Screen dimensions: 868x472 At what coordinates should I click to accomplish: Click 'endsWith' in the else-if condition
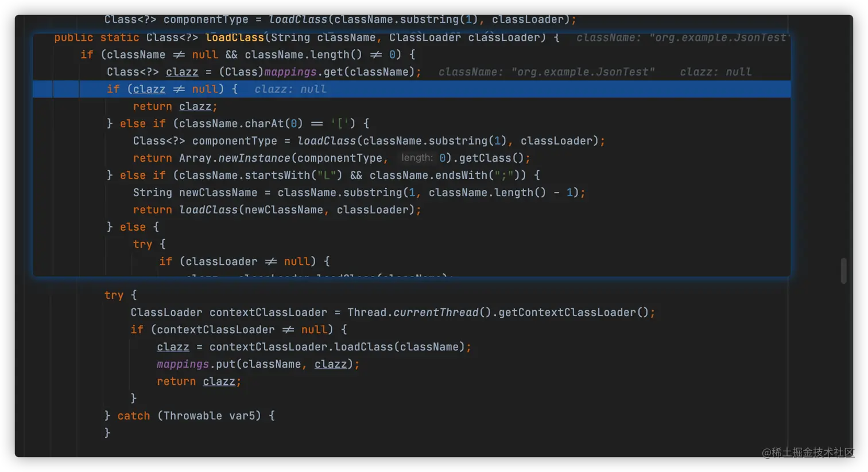coord(461,175)
